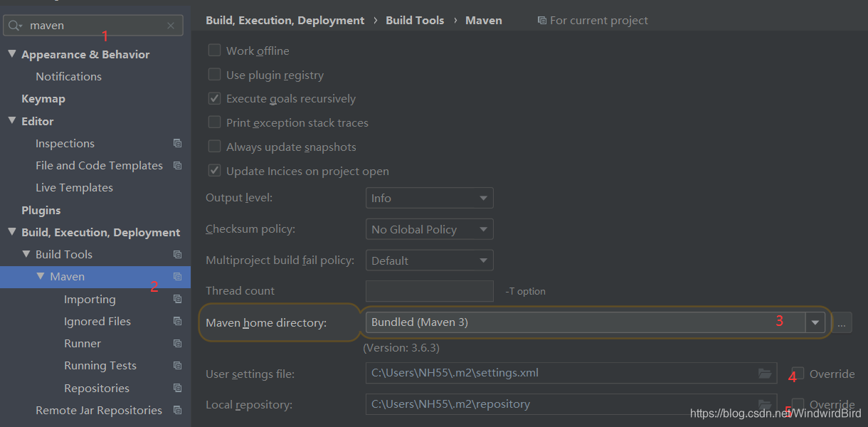This screenshot has width=868, height=427.
Task: Clear the maven search text
Action: coord(171,26)
